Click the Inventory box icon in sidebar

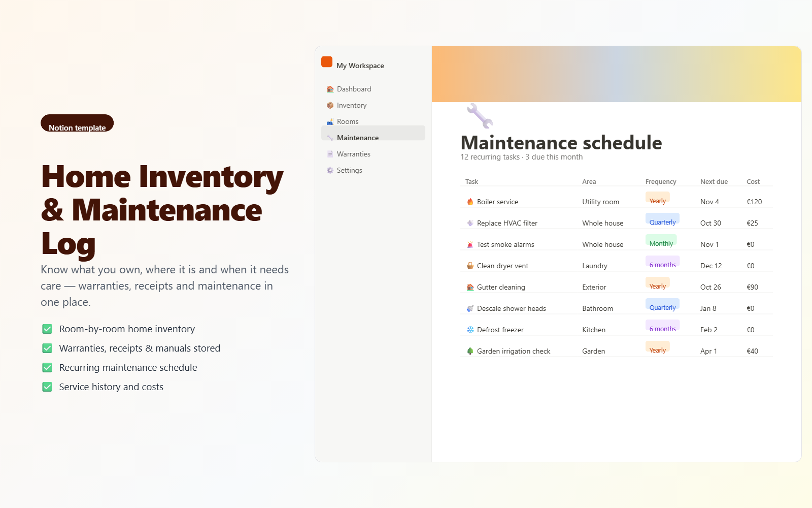[330, 105]
